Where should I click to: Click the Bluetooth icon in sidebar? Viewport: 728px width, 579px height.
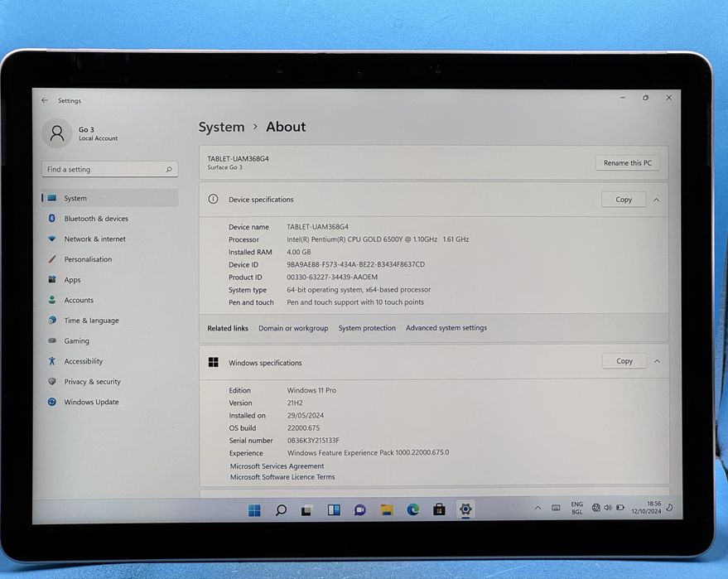52,218
